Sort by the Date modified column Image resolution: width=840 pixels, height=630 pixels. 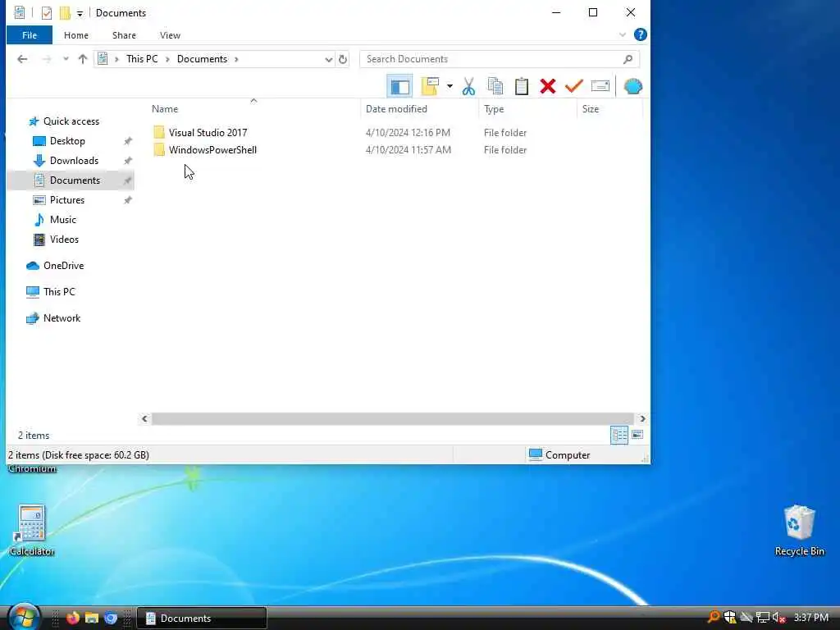pyautogui.click(x=396, y=109)
